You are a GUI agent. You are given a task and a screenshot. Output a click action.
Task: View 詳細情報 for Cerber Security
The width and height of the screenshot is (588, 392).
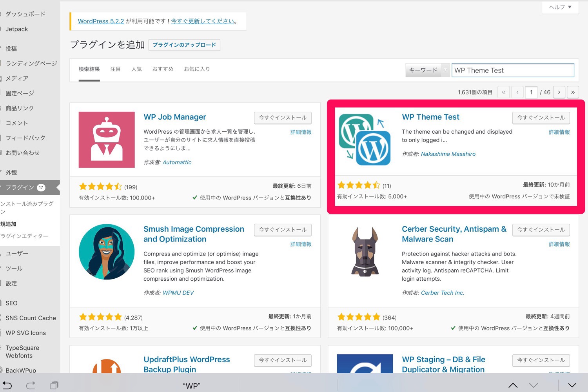[x=559, y=244]
